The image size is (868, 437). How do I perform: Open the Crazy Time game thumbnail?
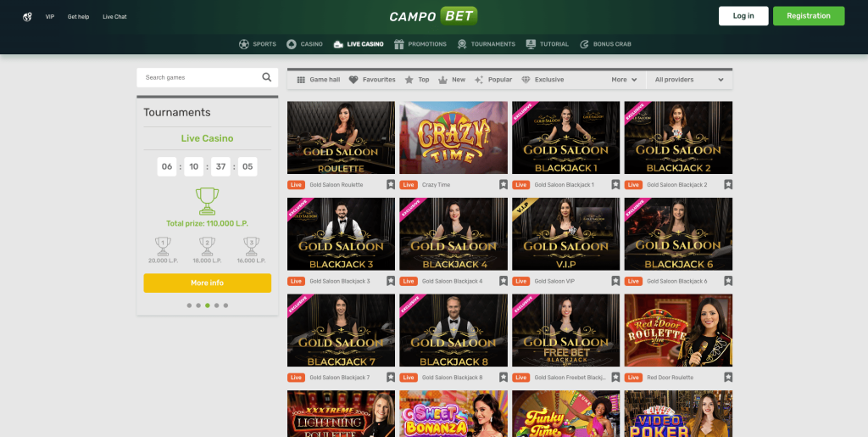coord(453,137)
